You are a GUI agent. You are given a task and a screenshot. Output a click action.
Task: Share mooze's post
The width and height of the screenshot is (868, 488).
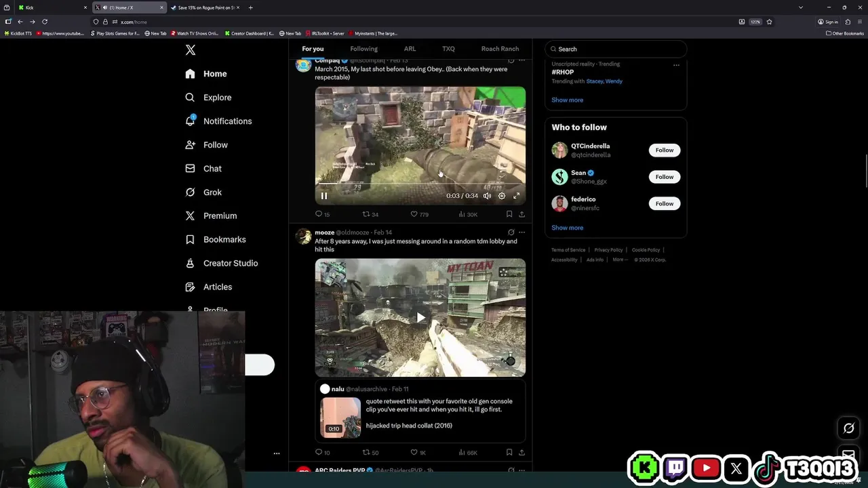point(521,453)
